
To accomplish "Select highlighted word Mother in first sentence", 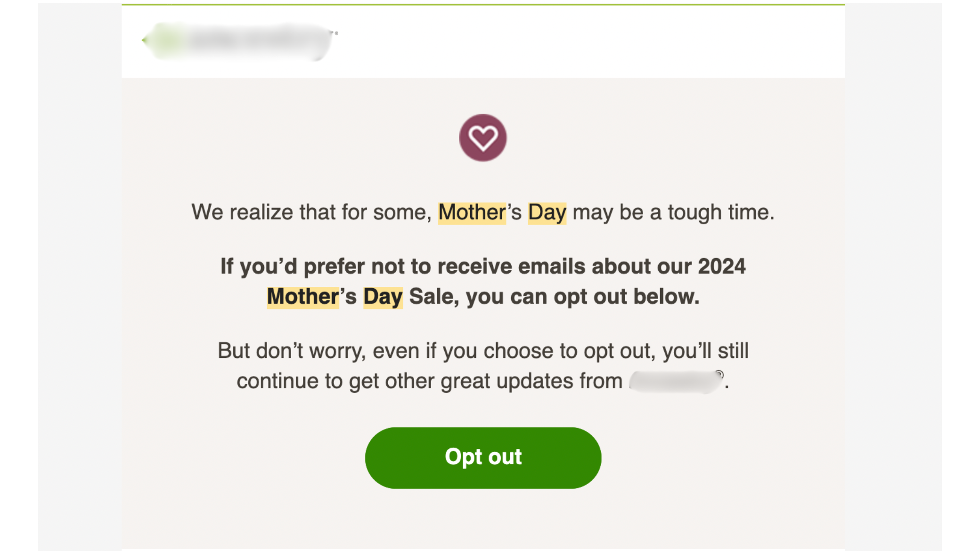I will (x=472, y=212).
